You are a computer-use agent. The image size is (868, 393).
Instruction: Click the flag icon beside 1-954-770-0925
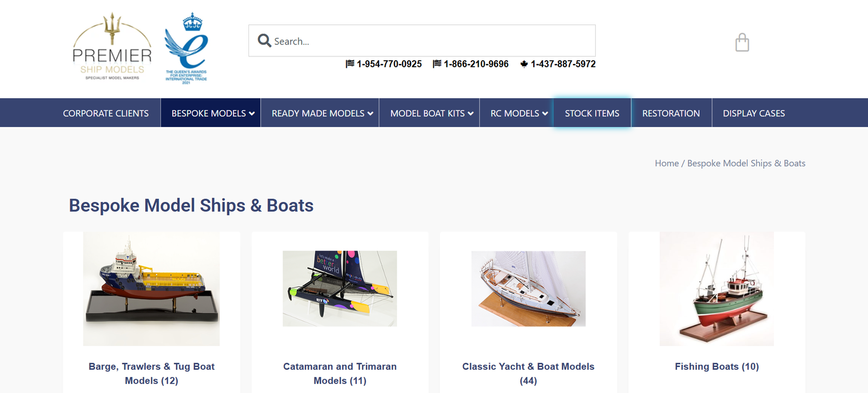pyautogui.click(x=350, y=64)
